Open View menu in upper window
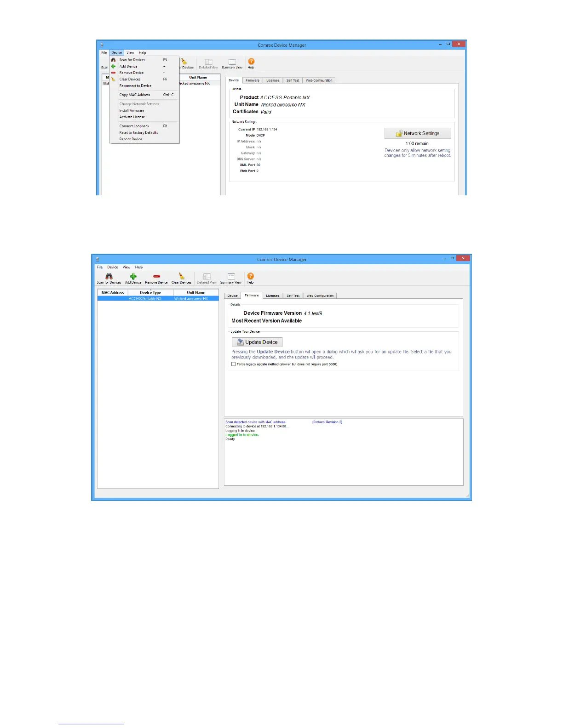 click(x=130, y=52)
